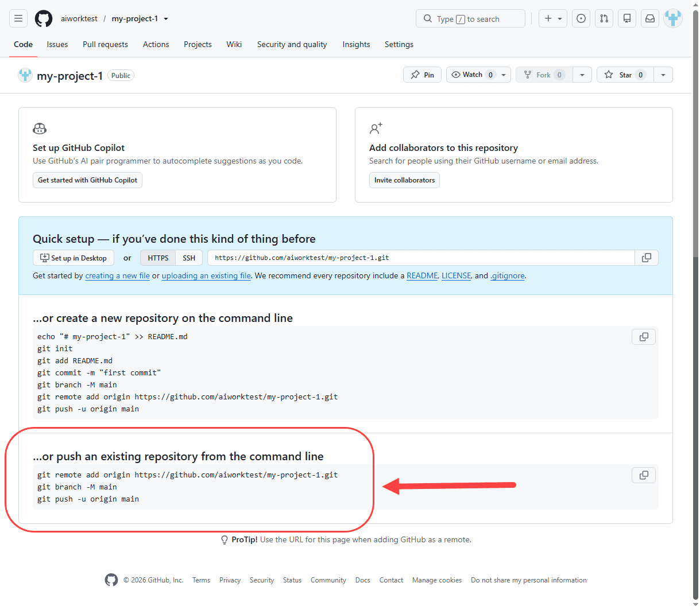
Task: Click the 'git init' command line
Action: point(55,349)
